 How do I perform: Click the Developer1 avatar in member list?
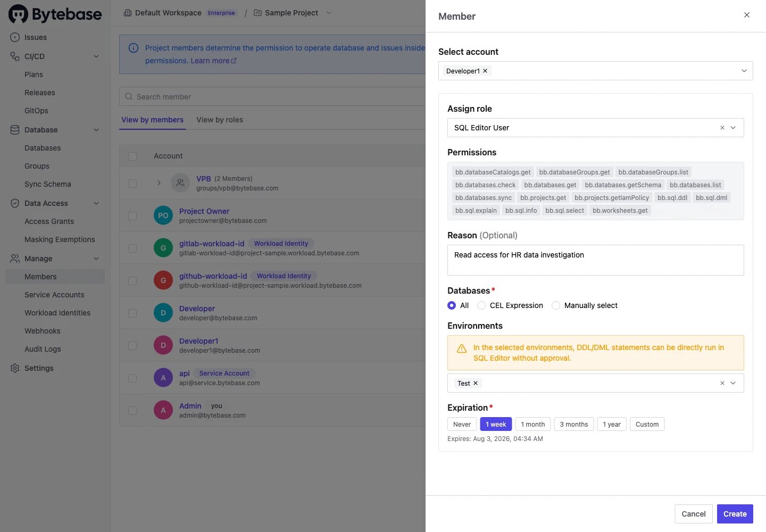(163, 345)
